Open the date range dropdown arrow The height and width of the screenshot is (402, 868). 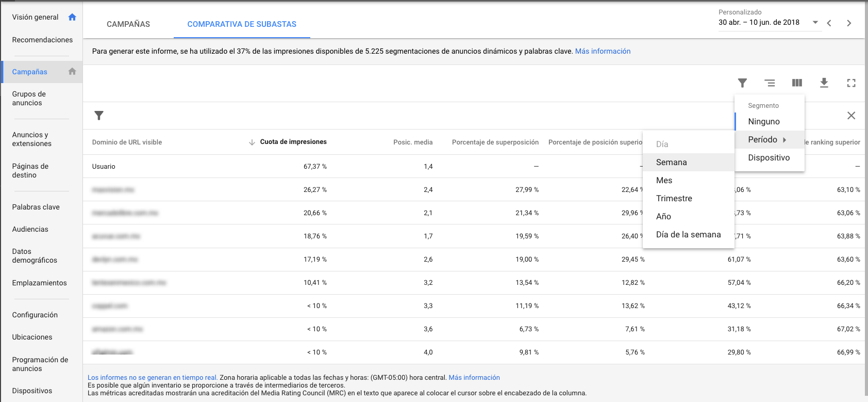tap(815, 22)
